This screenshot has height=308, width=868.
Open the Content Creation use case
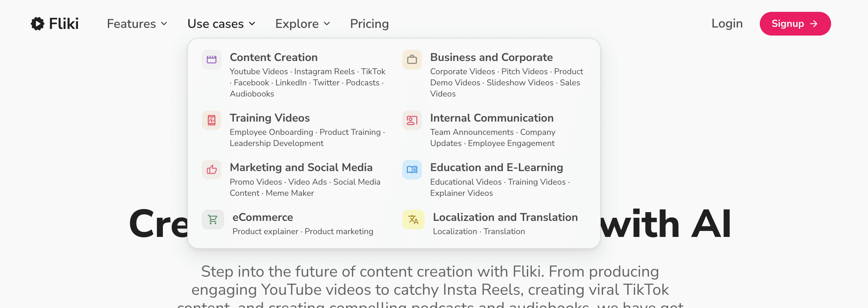pyautogui.click(x=274, y=57)
